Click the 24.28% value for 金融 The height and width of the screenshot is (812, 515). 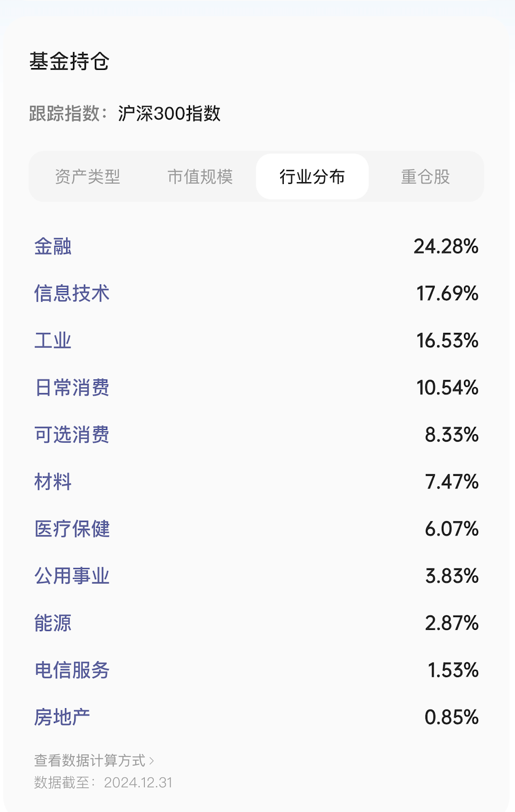click(446, 247)
